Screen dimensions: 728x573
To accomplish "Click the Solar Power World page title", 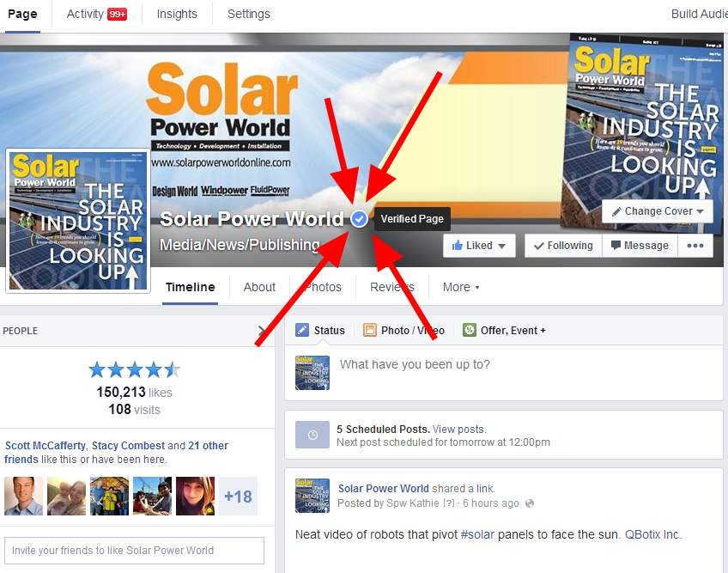I will coord(252,219).
